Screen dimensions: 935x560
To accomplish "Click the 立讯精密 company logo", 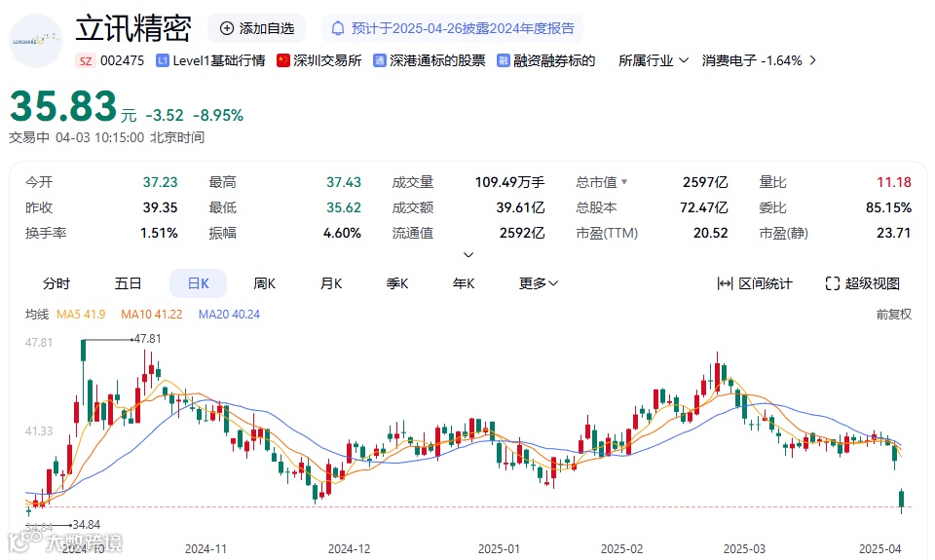I will [36, 41].
